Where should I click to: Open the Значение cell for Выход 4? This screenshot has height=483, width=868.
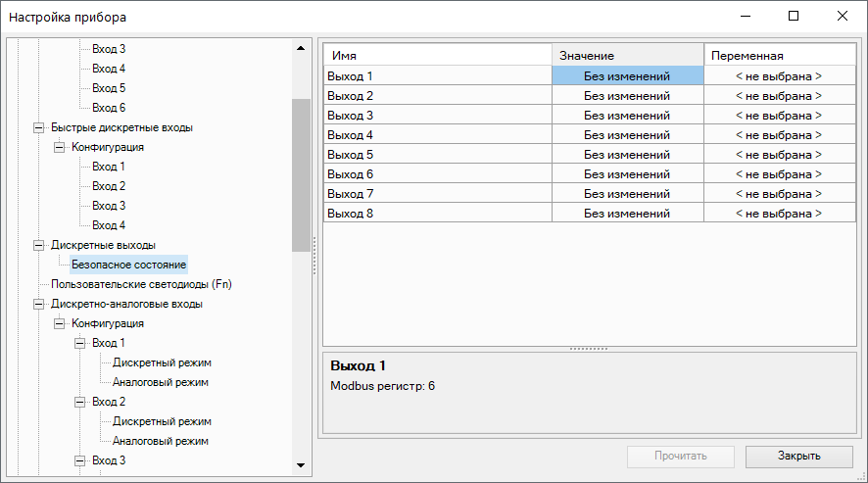[627, 134]
